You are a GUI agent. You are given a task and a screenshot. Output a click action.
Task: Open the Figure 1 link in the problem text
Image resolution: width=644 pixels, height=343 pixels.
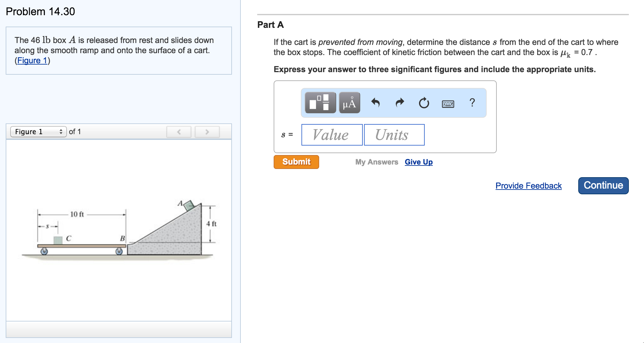pos(32,60)
